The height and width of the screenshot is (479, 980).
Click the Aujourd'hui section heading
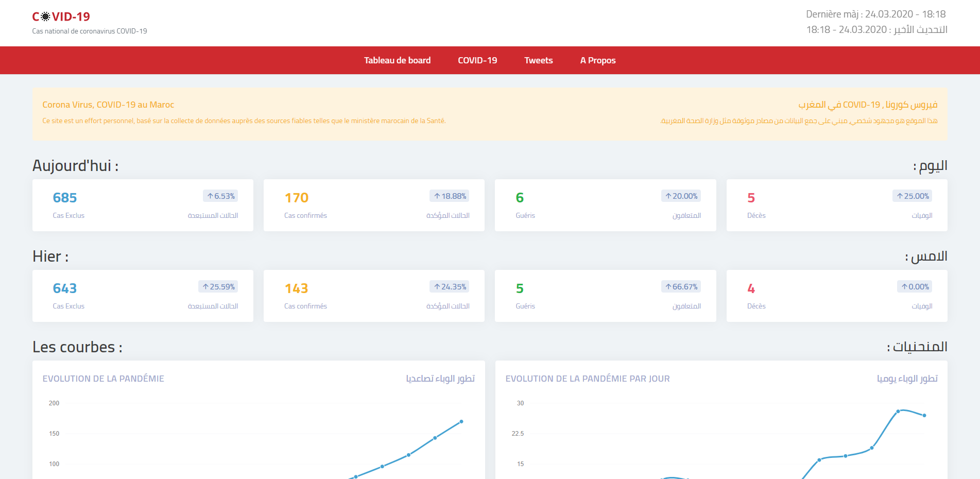coord(75,166)
